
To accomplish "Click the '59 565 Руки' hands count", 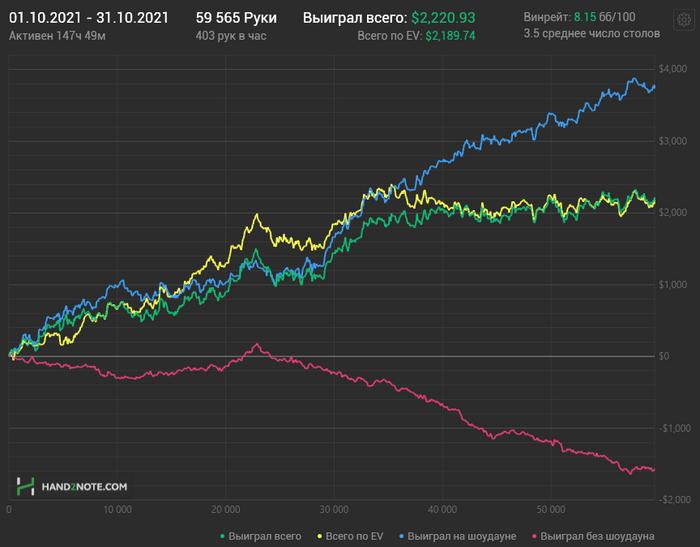I will pyautogui.click(x=236, y=18).
